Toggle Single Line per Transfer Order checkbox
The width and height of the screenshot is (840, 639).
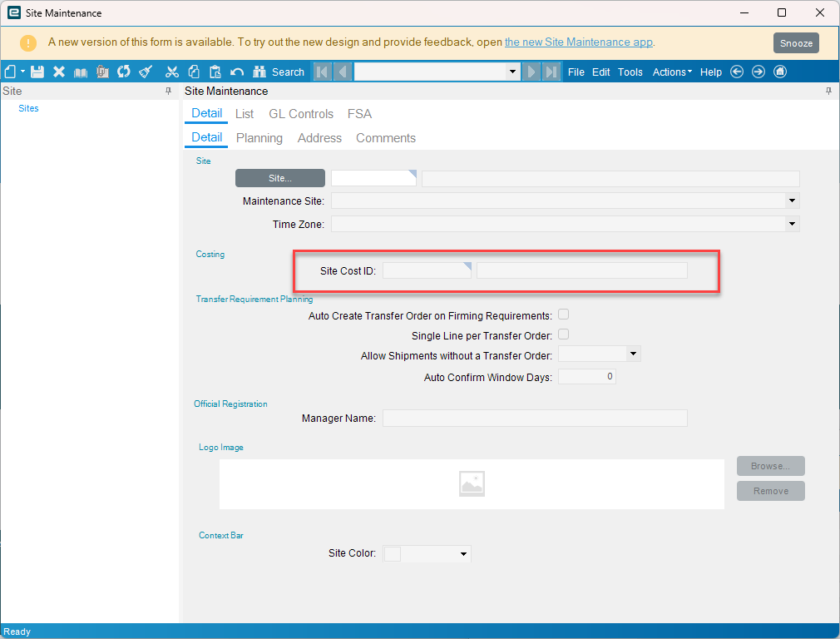point(564,334)
